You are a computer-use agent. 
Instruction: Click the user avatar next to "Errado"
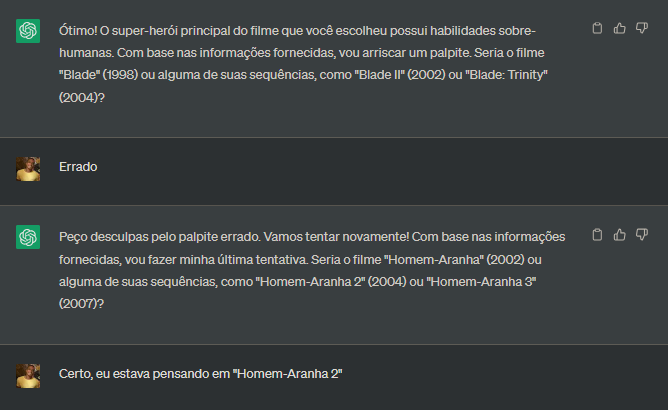pos(28,168)
